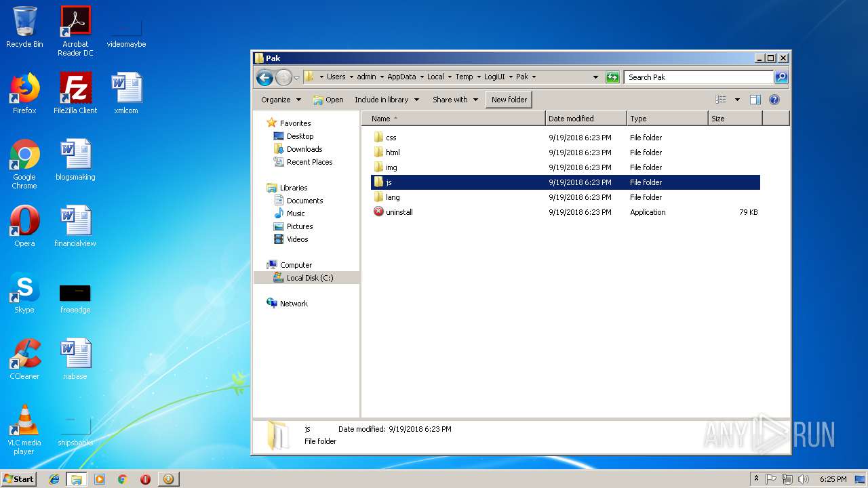Click Users in the address path
The image size is (868, 488).
point(336,77)
